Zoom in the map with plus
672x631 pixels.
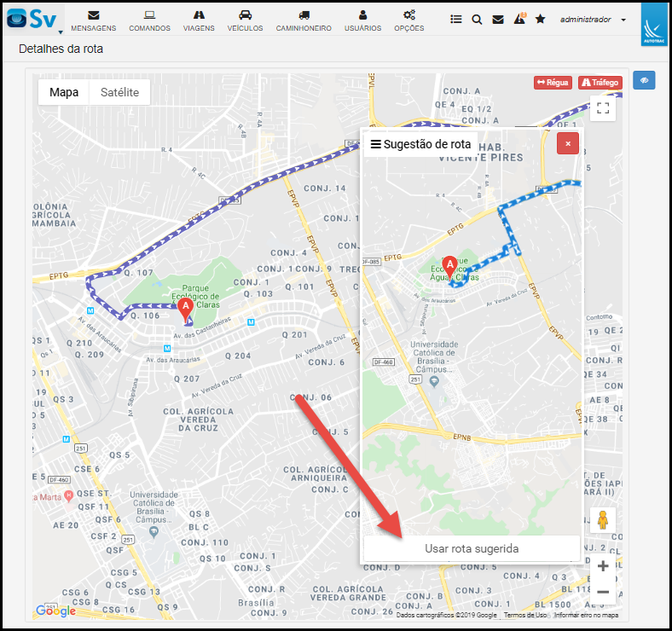coord(603,566)
